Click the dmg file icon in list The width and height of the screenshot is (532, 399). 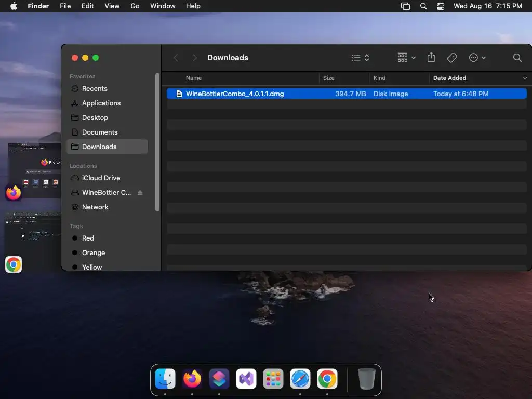point(179,94)
